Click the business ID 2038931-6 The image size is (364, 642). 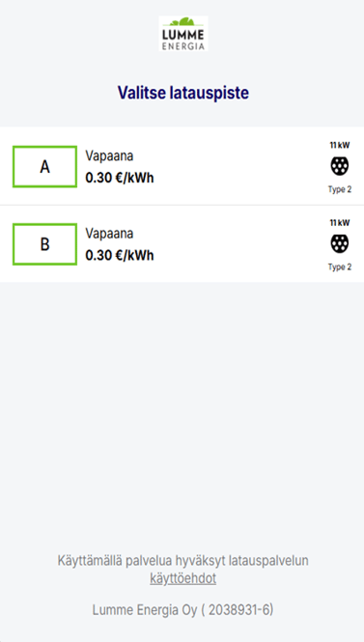tap(239, 610)
